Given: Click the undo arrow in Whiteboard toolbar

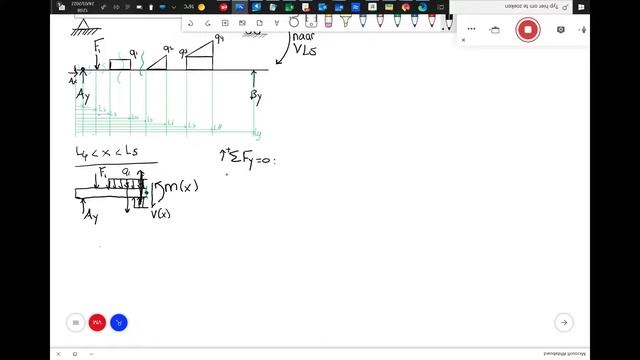Looking at the screenshot, I should [208, 23].
